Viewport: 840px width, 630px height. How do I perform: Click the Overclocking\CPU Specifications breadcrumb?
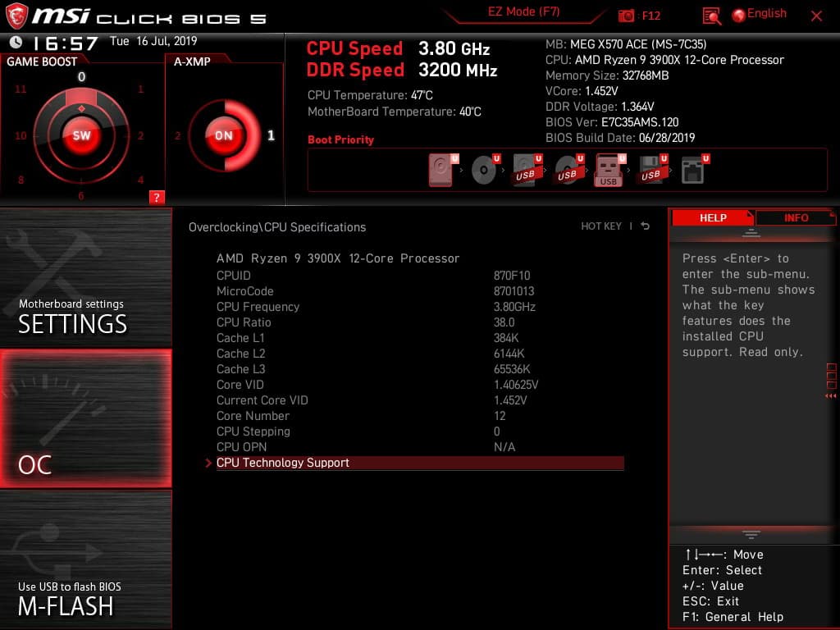click(277, 227)
